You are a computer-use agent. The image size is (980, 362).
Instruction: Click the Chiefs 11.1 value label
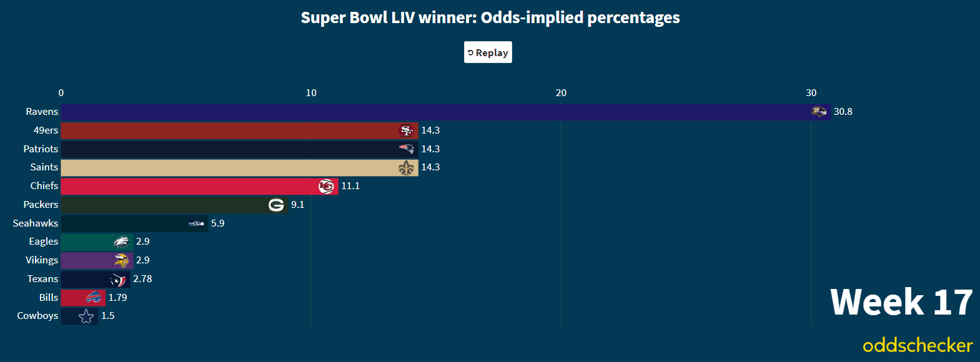coord(350,186)
